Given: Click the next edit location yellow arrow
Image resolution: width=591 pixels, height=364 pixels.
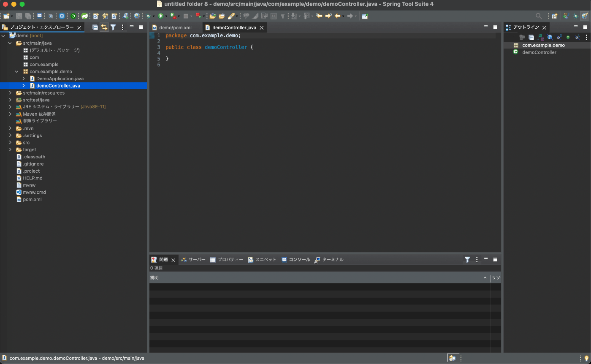Looking at the screenshot, I should tap(328, 16).
